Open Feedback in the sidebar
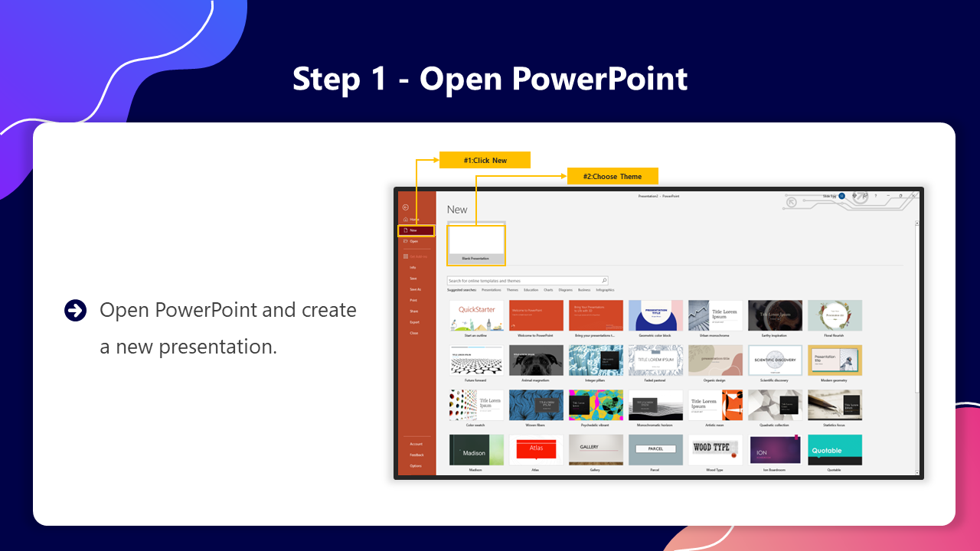Viewport: 980px width, 551px height. (x=416, y=455)
